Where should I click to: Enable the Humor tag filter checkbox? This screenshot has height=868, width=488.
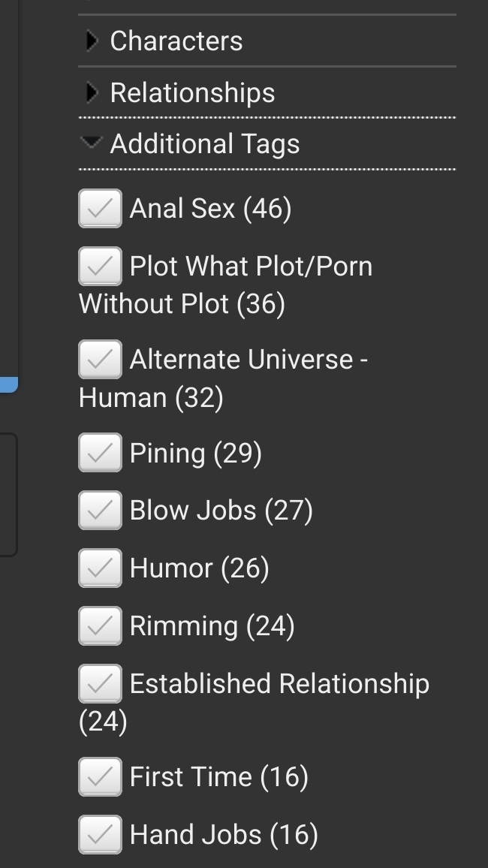(100, 568)
